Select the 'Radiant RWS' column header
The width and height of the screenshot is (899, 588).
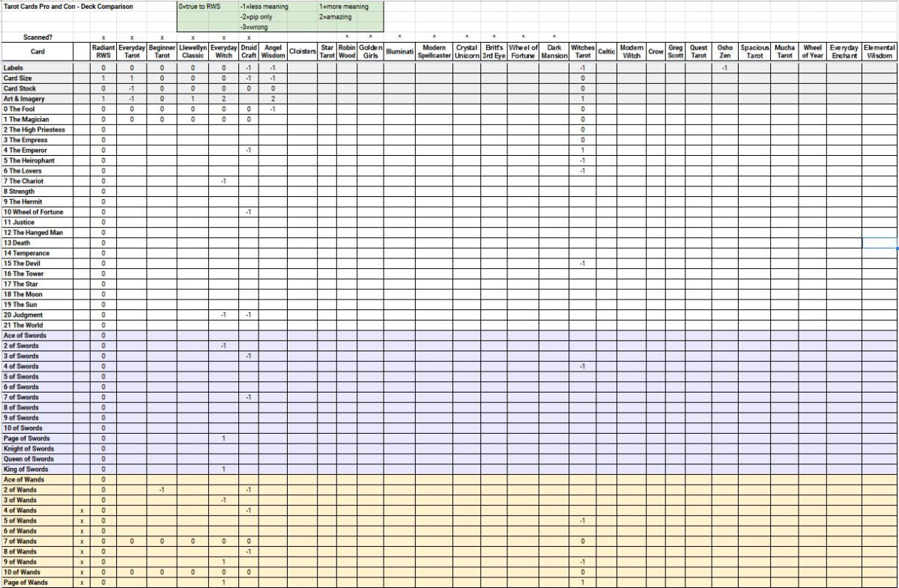click(x=103, y=52)
